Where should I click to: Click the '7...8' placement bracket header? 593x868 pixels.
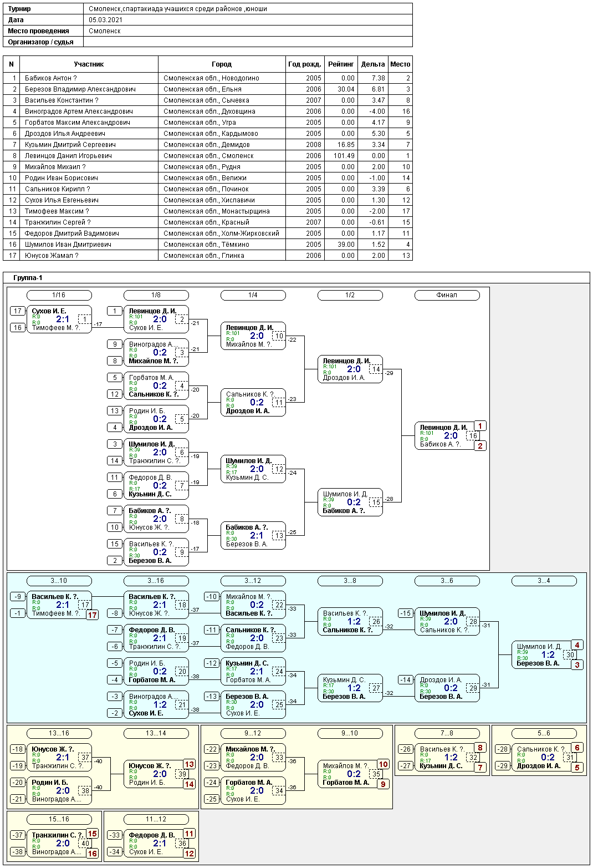447,733
